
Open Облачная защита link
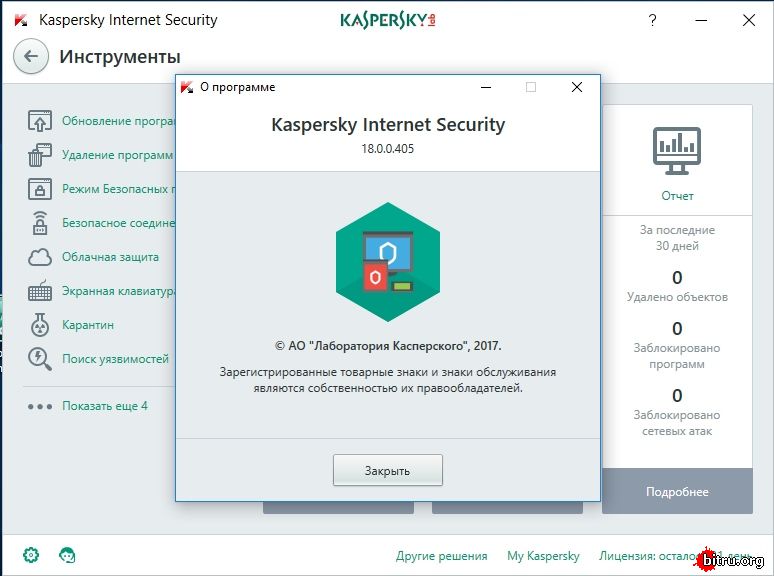pyautogui.click(x=111, y=257)
